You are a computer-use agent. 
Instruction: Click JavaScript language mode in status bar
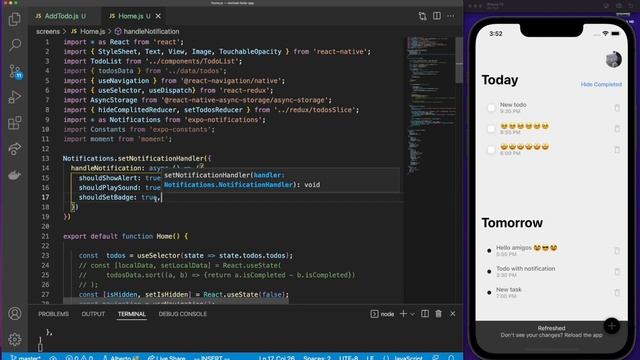click(x=409, y=357)
